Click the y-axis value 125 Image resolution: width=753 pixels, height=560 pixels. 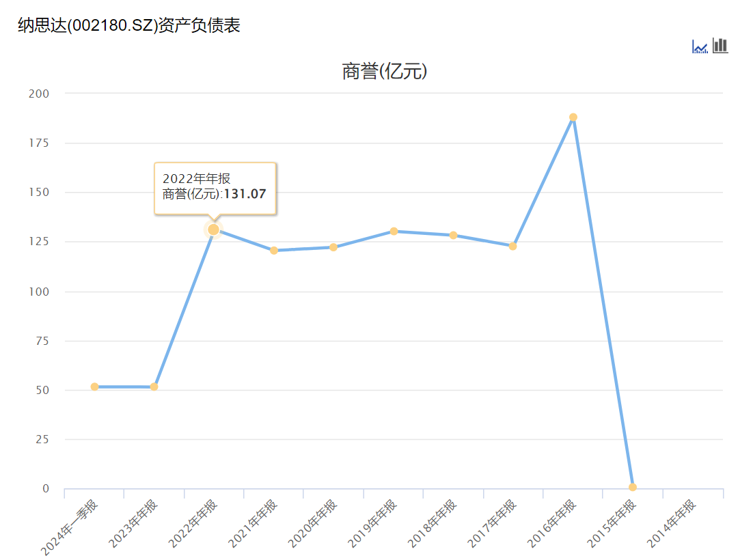coord(39,241)
